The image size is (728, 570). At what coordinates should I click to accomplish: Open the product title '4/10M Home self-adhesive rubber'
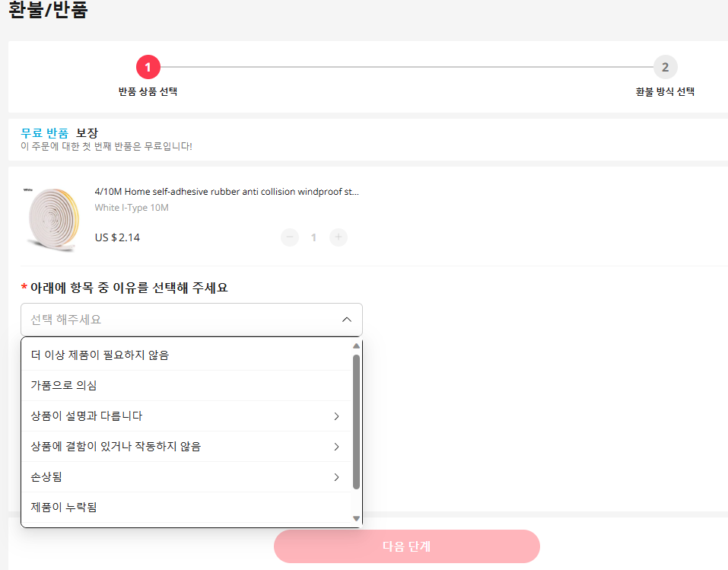(227, 191)
